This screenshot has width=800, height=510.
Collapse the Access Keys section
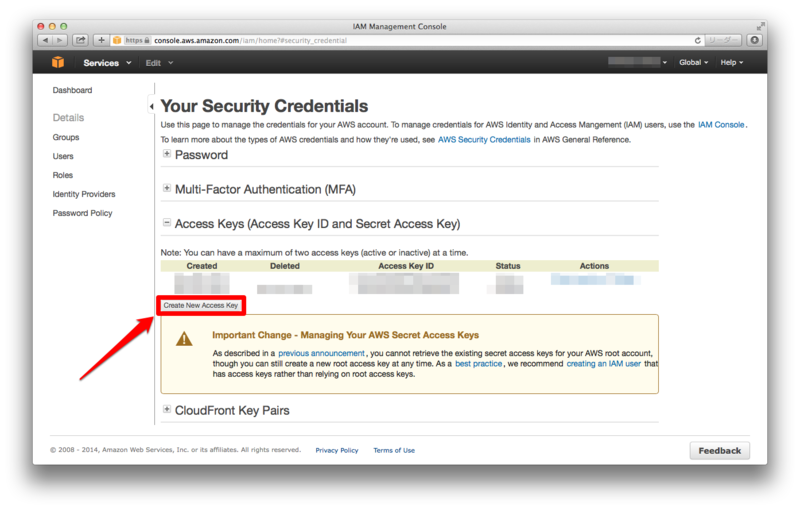click(167, 222)
